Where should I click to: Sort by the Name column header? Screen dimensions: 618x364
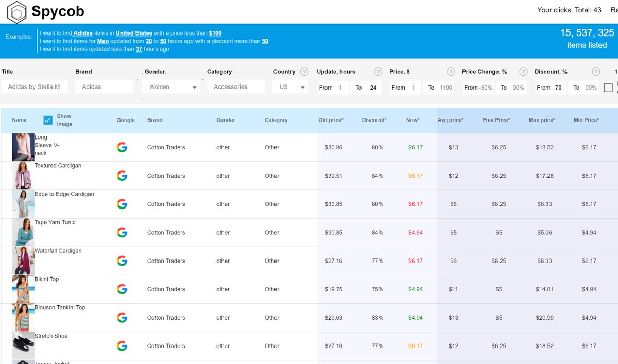coord(19,120)
